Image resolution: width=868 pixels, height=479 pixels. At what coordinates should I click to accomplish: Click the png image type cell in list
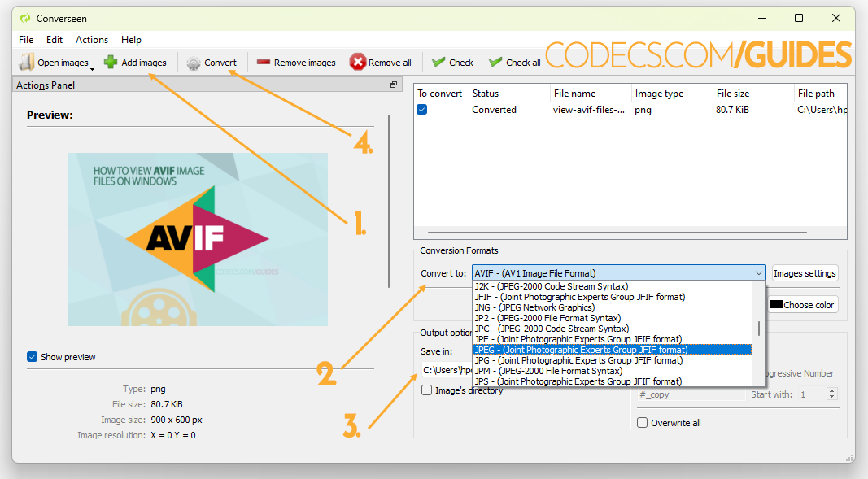point(643,110)
